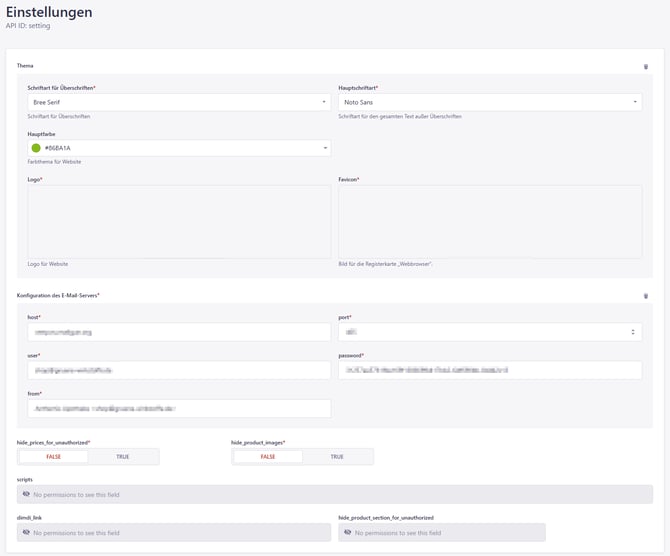Click hidden-eye icon in hide_product_section_for_unauthorized field
670x556 pixels.
tap(348, 533)
